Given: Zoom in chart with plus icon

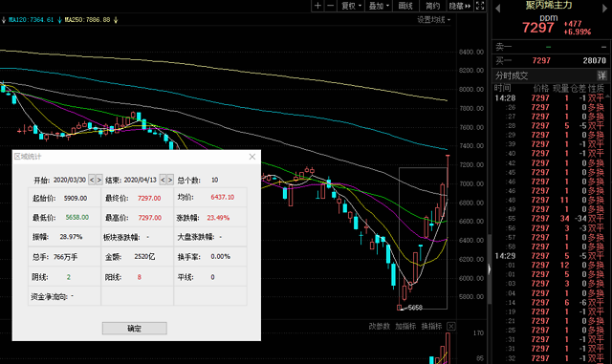Looking at the screenshot, I should (318, 6).
